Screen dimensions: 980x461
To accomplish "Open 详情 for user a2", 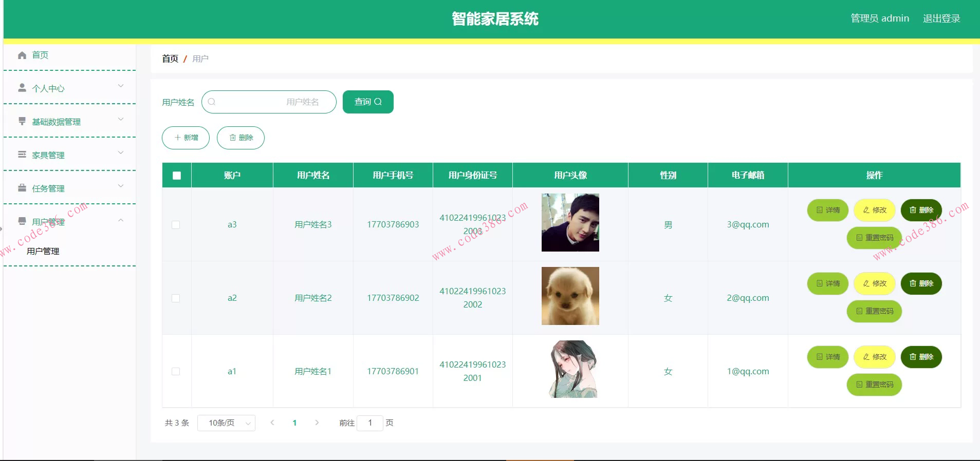I will coord(828,283).
